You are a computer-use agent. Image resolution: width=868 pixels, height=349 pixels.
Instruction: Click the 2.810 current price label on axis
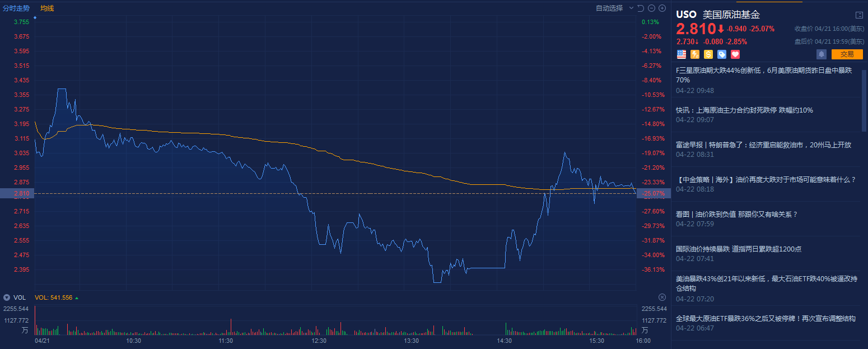[17, 193]
